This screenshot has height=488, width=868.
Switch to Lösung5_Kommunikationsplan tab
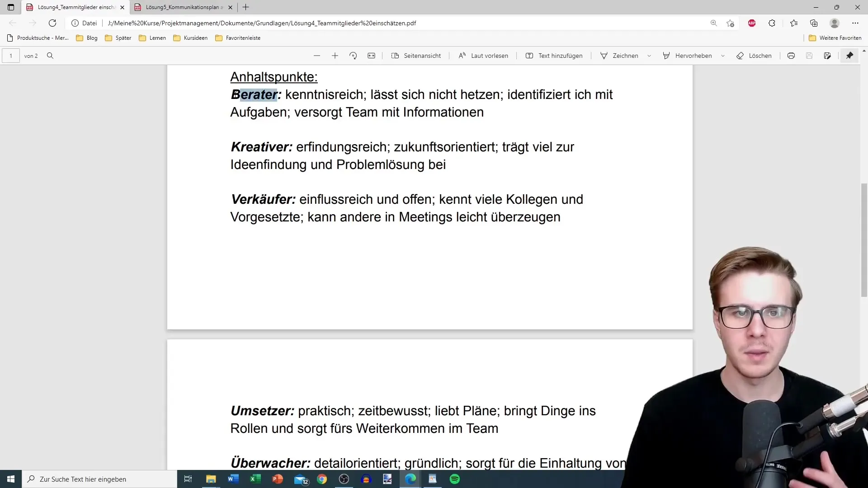click(184, 7)
